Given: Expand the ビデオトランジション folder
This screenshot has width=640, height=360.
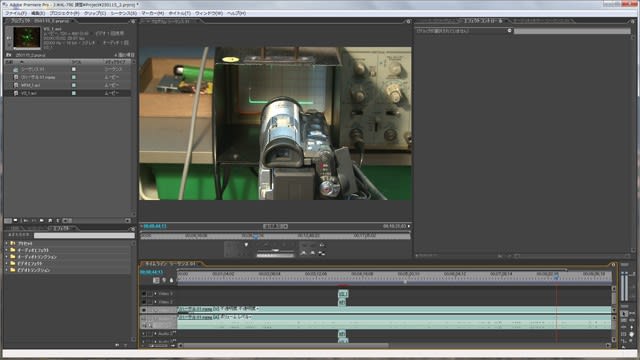Looking at the screenshot, I should (x=7, y=270).
